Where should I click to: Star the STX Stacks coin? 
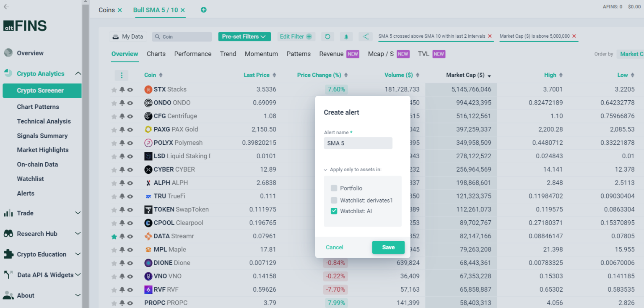(114, 89)
